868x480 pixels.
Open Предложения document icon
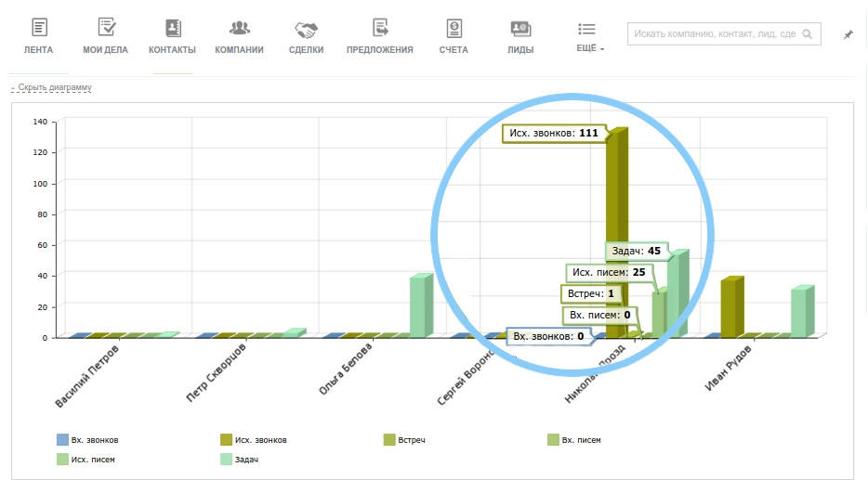(x=380, y=27)
